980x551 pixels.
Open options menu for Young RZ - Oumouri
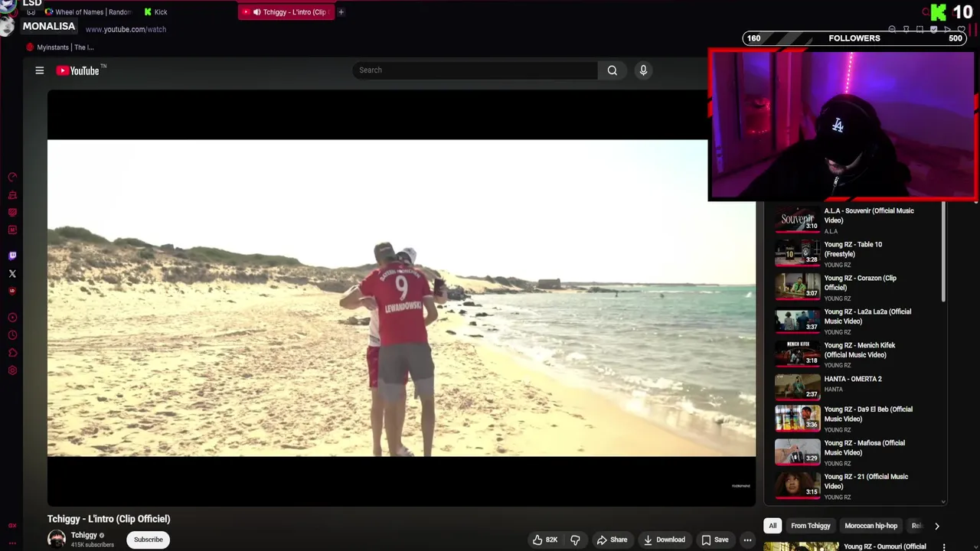pyautogui.click(x=944, y=546)
